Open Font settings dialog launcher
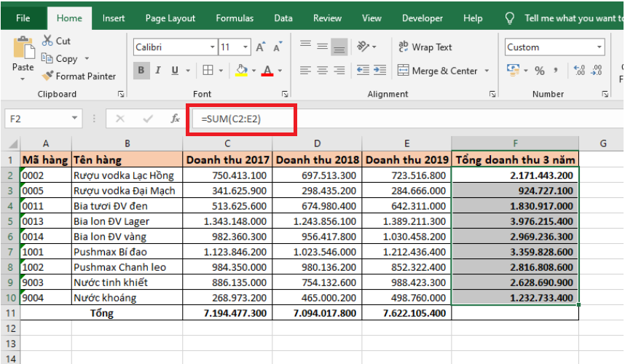The image size is (625, 364). 285,94
